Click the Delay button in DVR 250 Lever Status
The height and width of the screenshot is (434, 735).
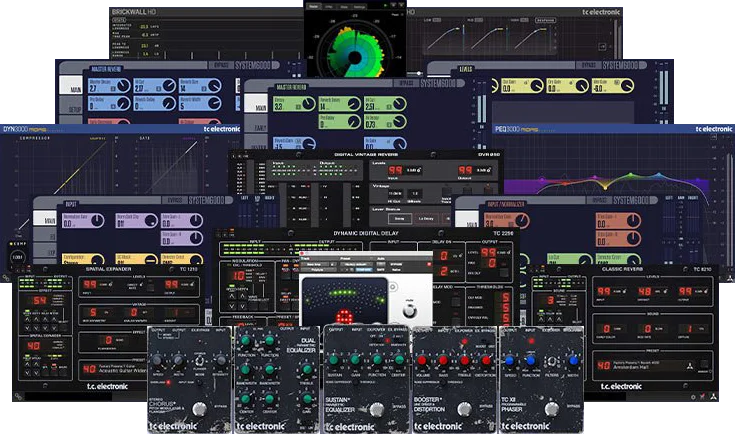tap(399, 218)
